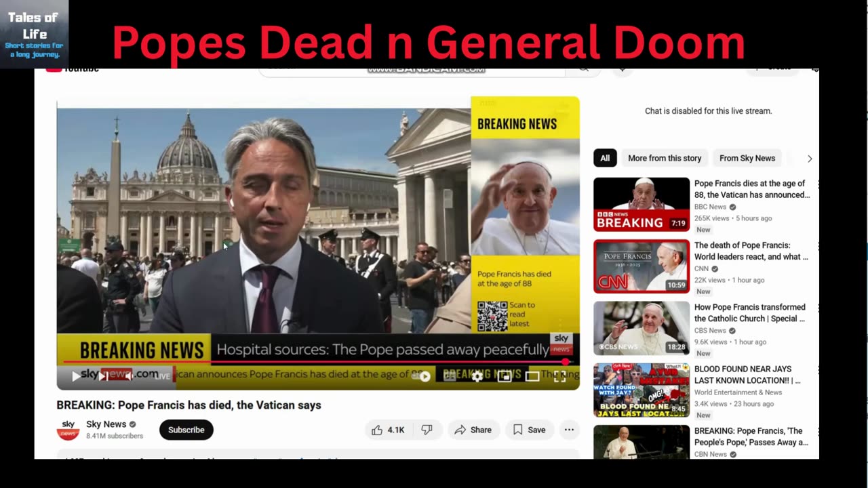Mute the video player volume
This screenshot has height=488, width=868.
[130, 376]
